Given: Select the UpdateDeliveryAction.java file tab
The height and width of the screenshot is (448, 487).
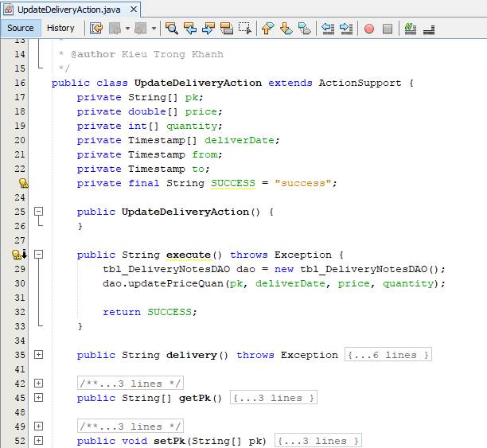Looking at the screenshot, I should pyautogui.click(x=69, y=10).
